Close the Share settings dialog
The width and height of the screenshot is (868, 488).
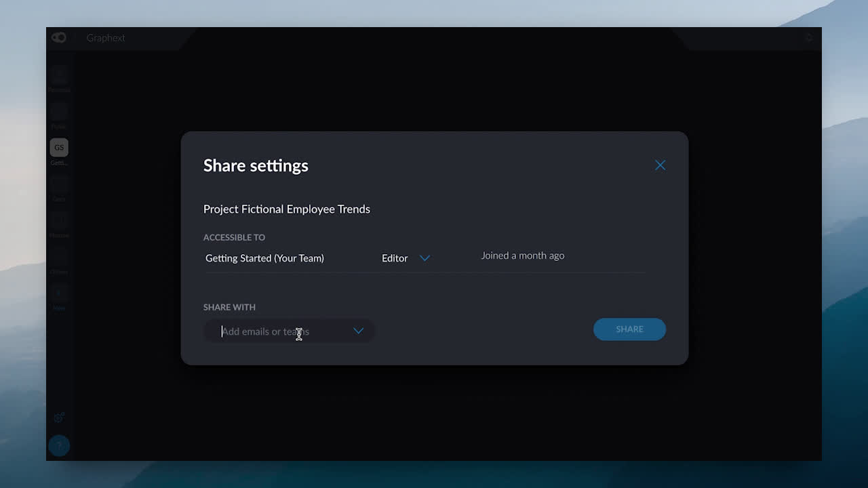pyautogui.click(x=660, y=165)
